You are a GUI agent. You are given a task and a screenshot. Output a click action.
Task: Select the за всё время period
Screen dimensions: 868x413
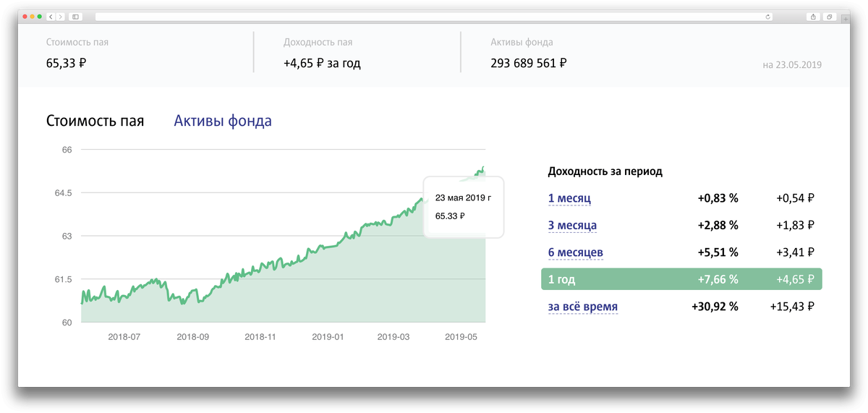(x=583, y=307)
